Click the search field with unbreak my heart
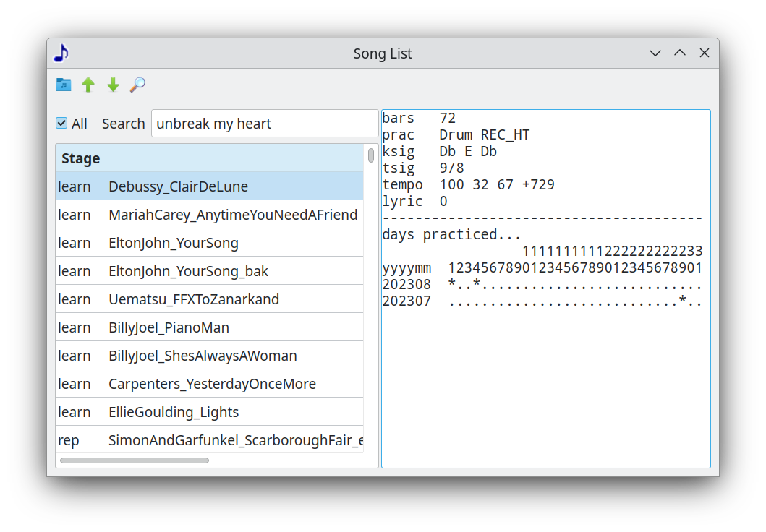The height and width of the screenshot is (532, 766). click(264, 124)
